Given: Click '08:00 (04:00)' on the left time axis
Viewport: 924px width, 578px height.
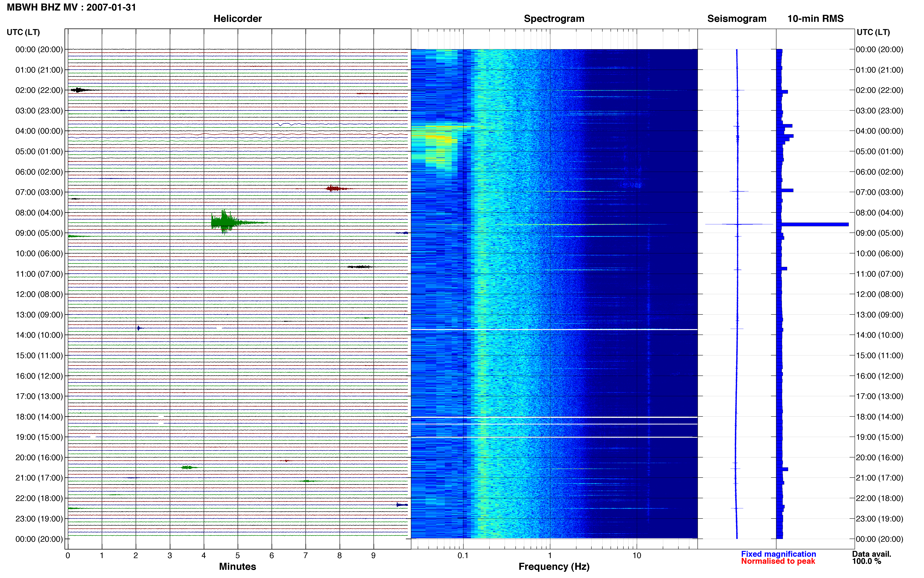Looking at the screenshot, I should 39,213.
